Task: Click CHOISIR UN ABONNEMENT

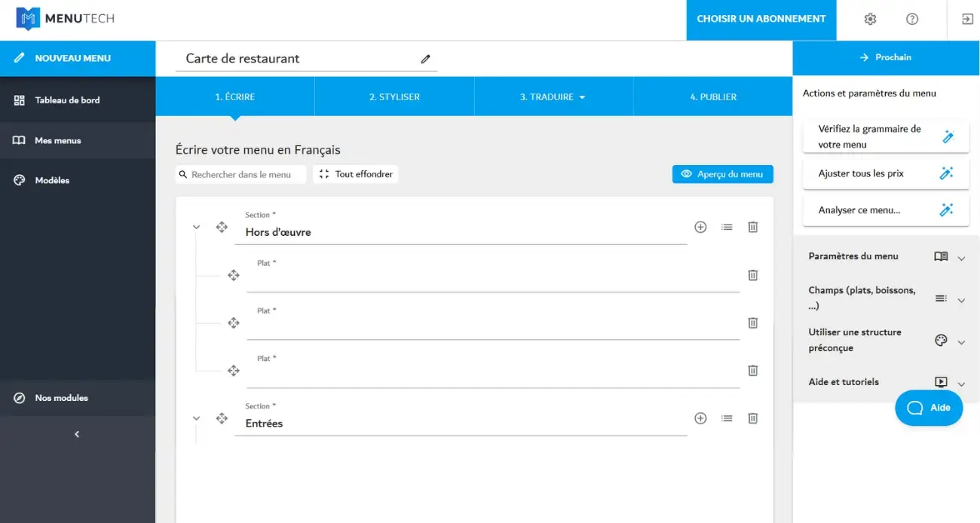Action: tap(761, 20)
